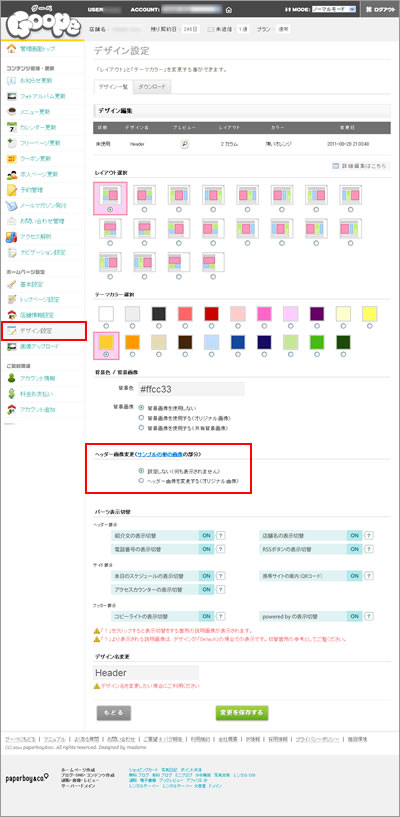Image resolution: width=400 pixels, height=817 pixels.
Task: Switch to the ダウンロード tab
Action: (152, 87)
